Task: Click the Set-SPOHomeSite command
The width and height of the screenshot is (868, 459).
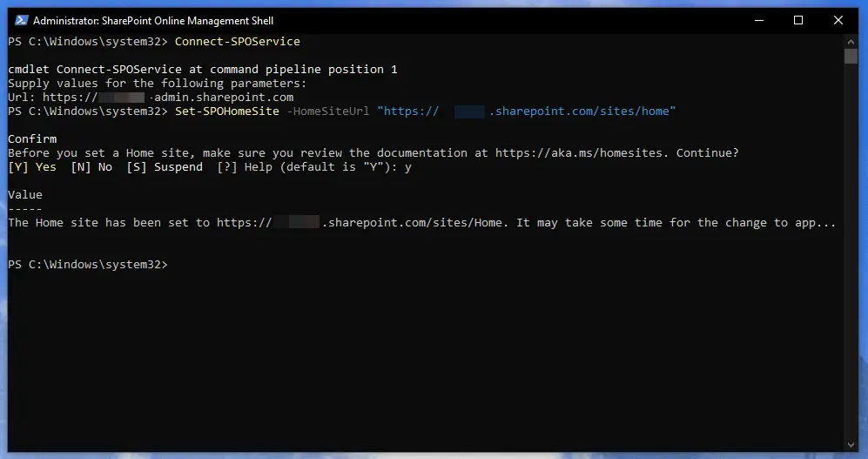Action: click(x=227, y=111)
